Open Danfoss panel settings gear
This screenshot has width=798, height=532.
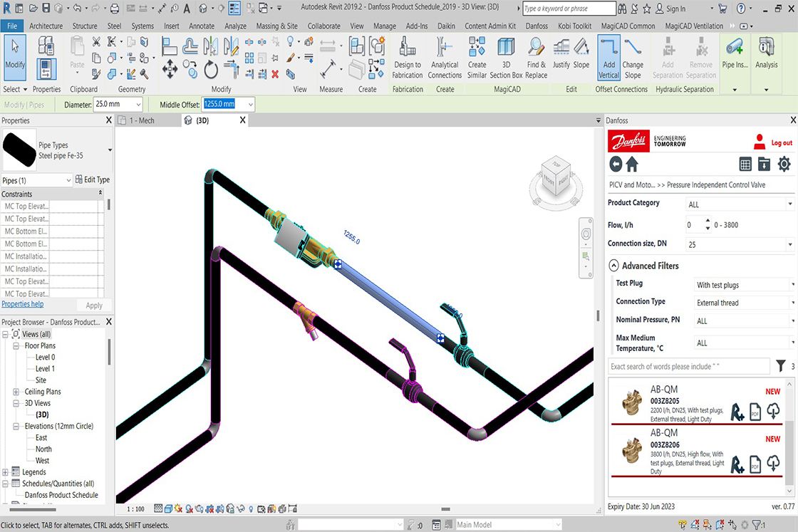(x=784, y=164)
